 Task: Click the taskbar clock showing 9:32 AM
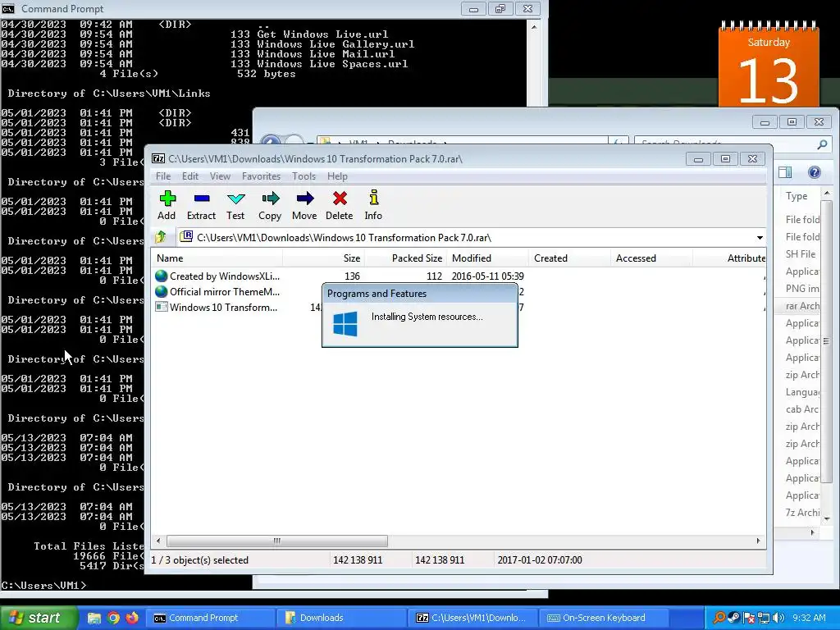coord(809,618)
